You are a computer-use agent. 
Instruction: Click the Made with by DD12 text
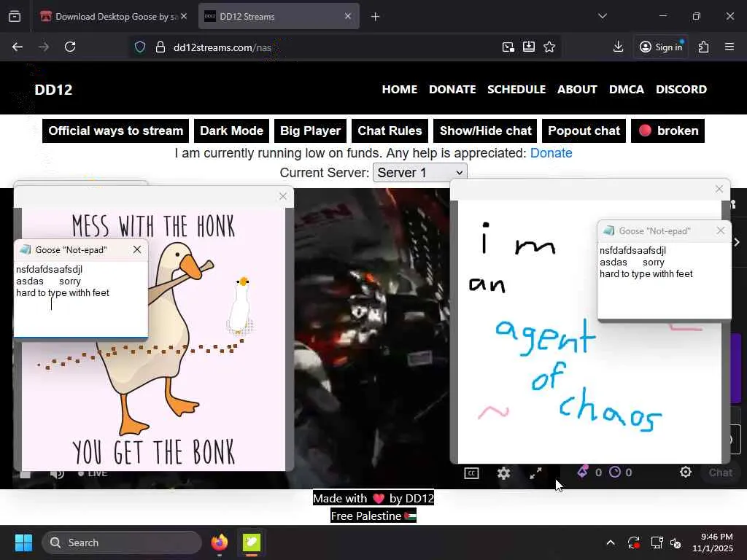[373, 498]
